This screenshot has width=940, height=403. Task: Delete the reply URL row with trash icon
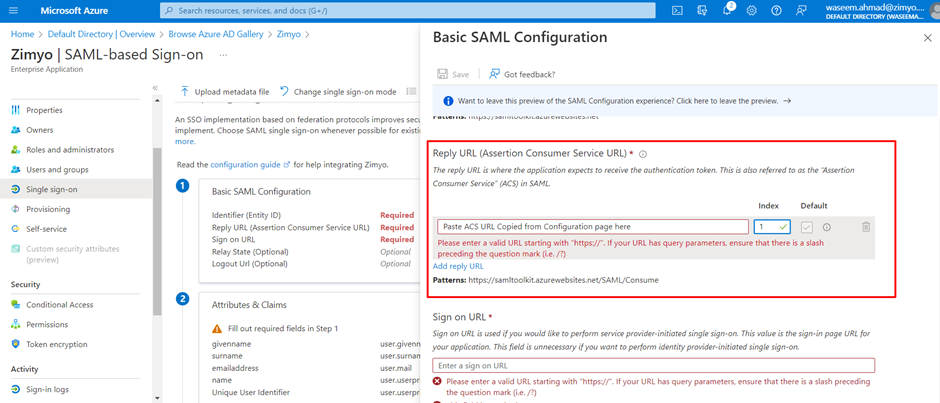866,227
